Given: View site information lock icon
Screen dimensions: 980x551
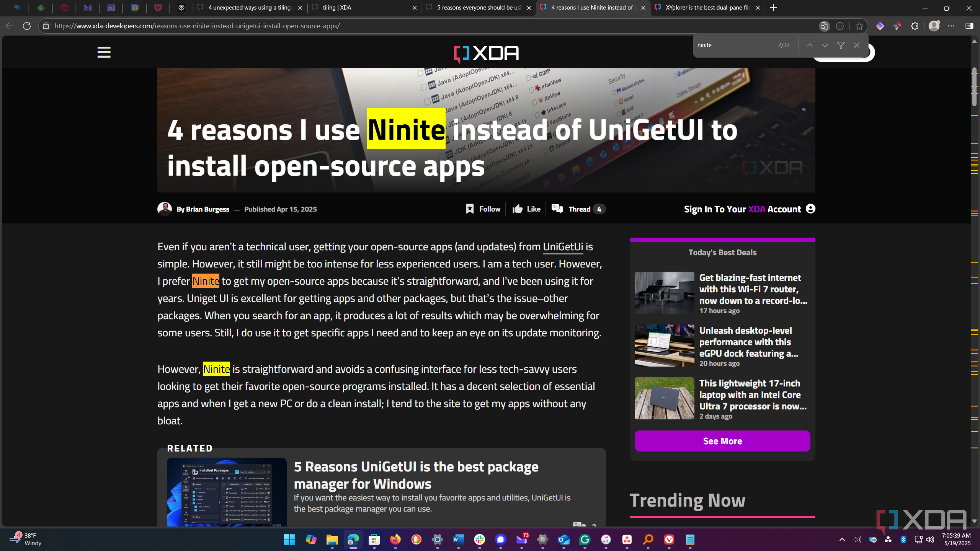Looking at the screenshot, I should click(46, 26).
